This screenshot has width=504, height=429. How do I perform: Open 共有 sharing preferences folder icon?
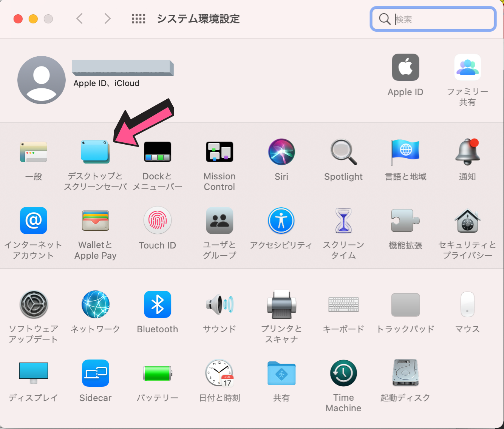(x=281, y=373)
